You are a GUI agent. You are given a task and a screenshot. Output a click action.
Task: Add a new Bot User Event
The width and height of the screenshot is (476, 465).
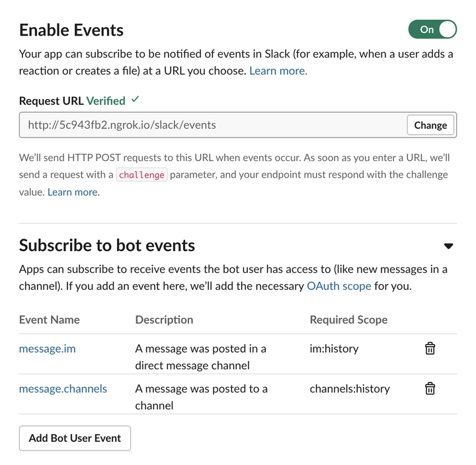(x=75, y=438)
